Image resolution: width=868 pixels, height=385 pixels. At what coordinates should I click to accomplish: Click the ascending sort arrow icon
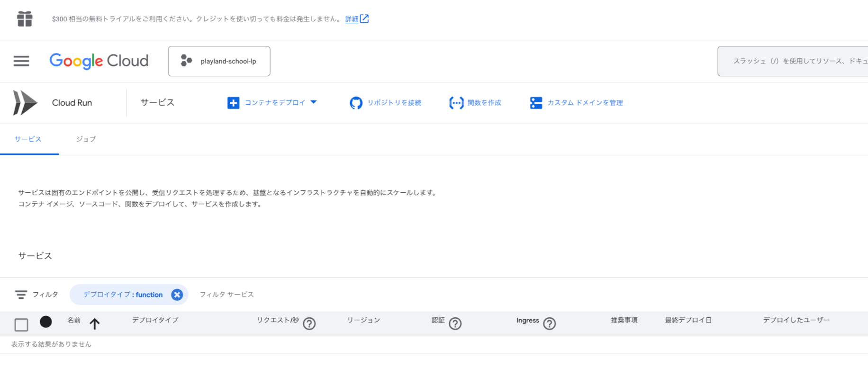point(95,324)
